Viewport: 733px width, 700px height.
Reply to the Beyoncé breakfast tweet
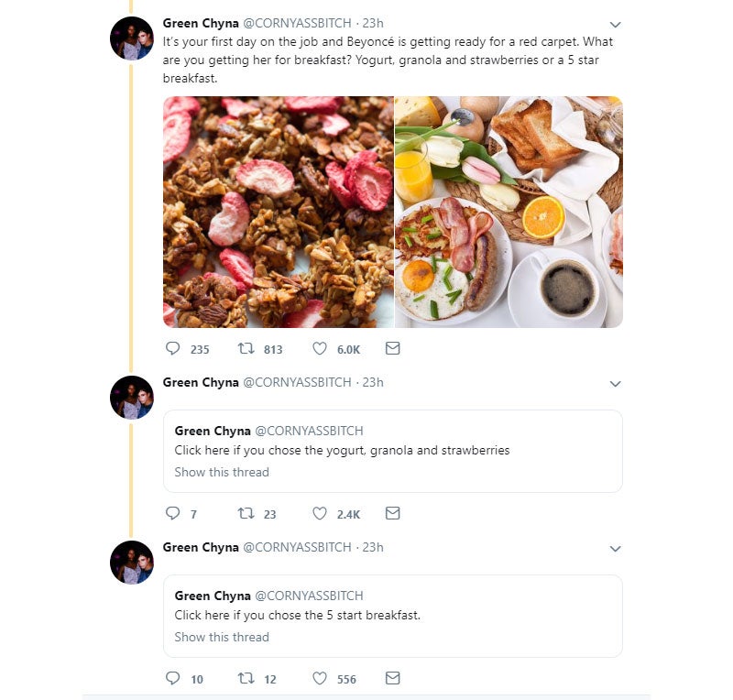click(173, 349)
